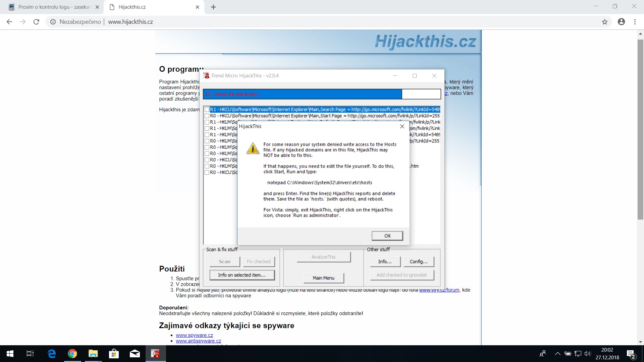
Task: Open the Chrome profile account icon
Action: point(621,22)
